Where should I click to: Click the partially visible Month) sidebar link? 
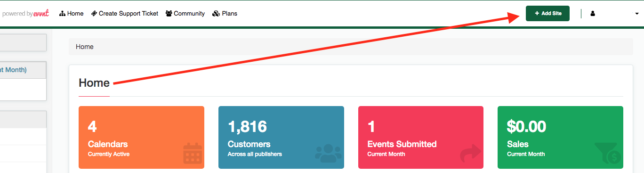point(13,70)
